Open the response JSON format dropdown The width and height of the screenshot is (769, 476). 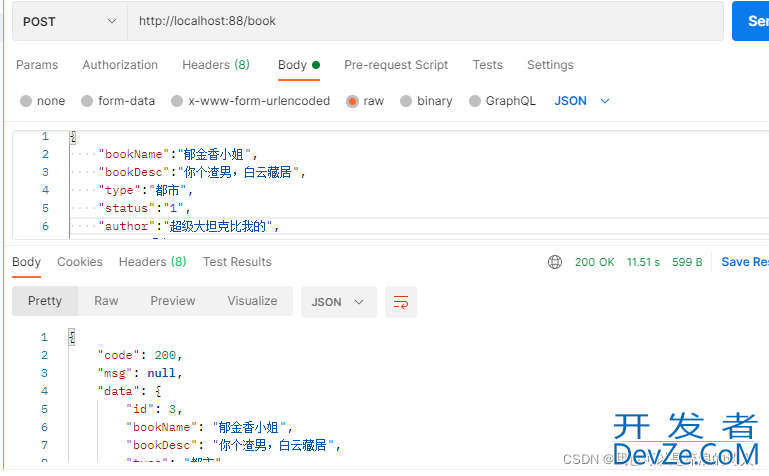[338, 302]
